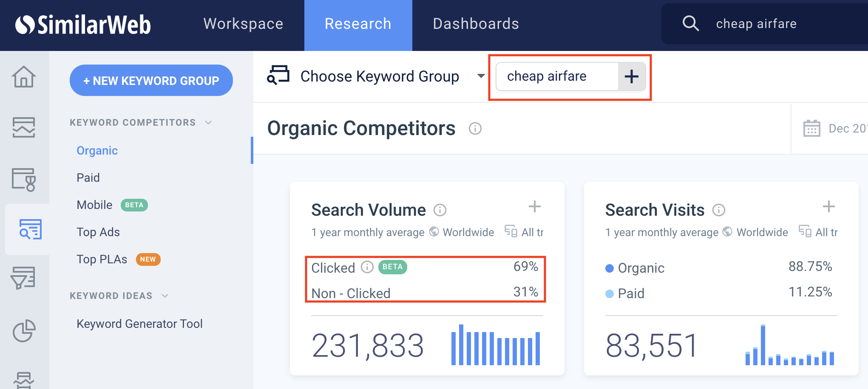Image resolution: width=868 pixels, height=389 pixels.
Task: Click the NEW badge beside Top PLAs
Action: click(x=148, y=259)
